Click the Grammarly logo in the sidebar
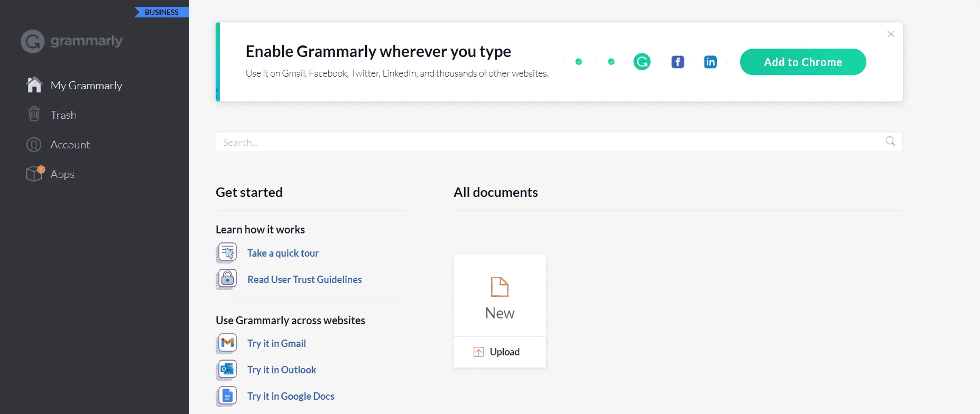Viewport: 980px width, 414px height. click(71, 41)
